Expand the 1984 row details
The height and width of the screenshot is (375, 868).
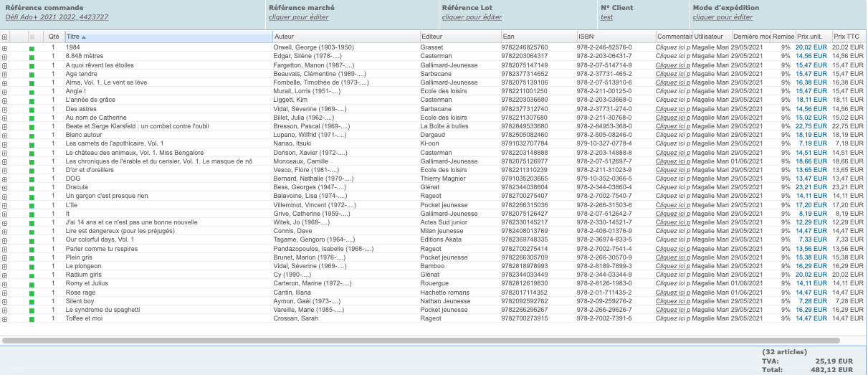(x=4, y=47)
